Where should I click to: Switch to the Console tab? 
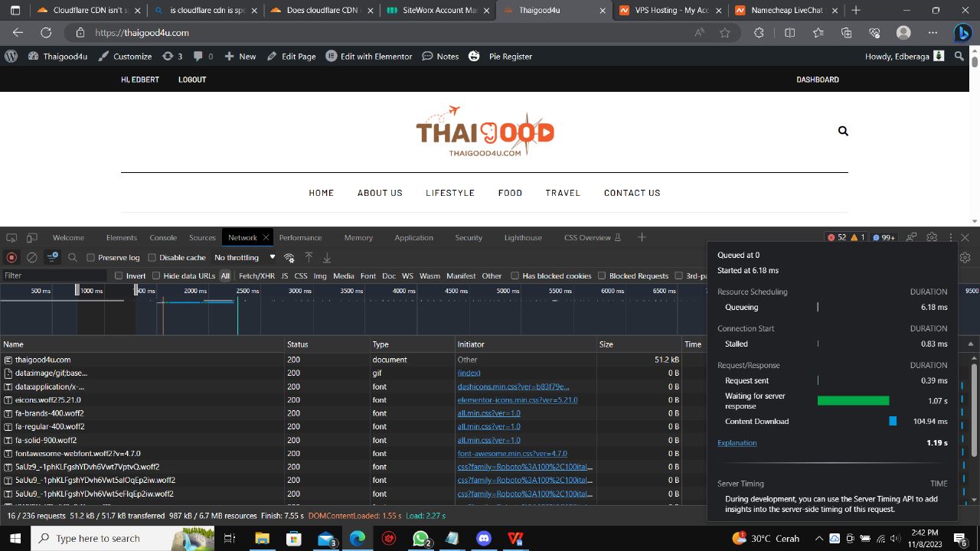point(163,238)
